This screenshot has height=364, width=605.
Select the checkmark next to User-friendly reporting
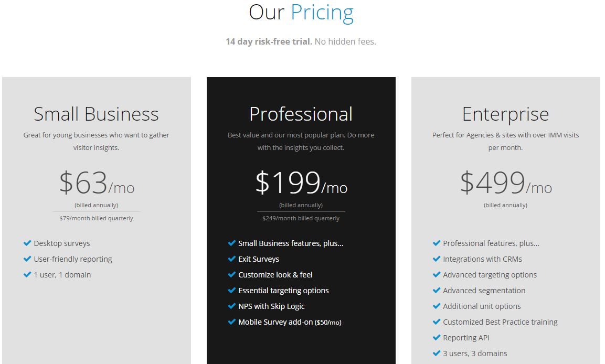pyautogui.click(x=27, y=259)
